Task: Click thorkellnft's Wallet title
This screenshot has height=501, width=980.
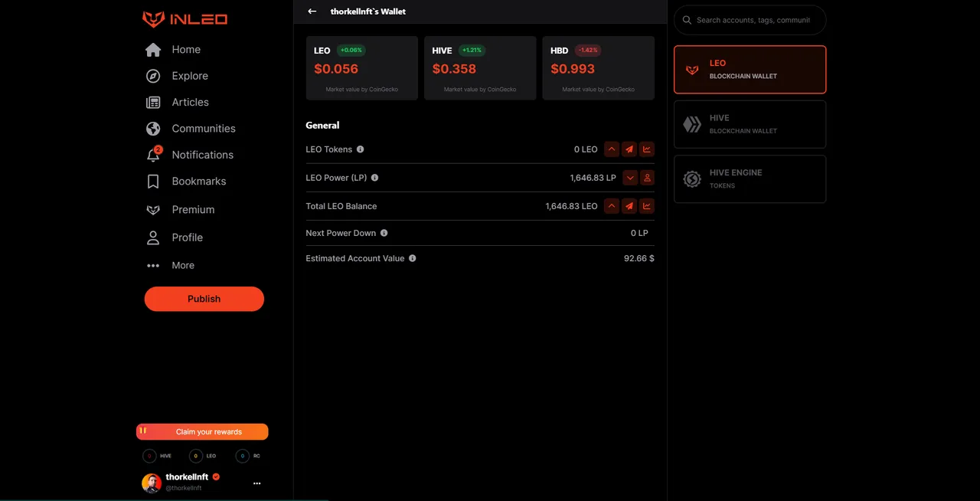Action: click(x=368, y=11)
